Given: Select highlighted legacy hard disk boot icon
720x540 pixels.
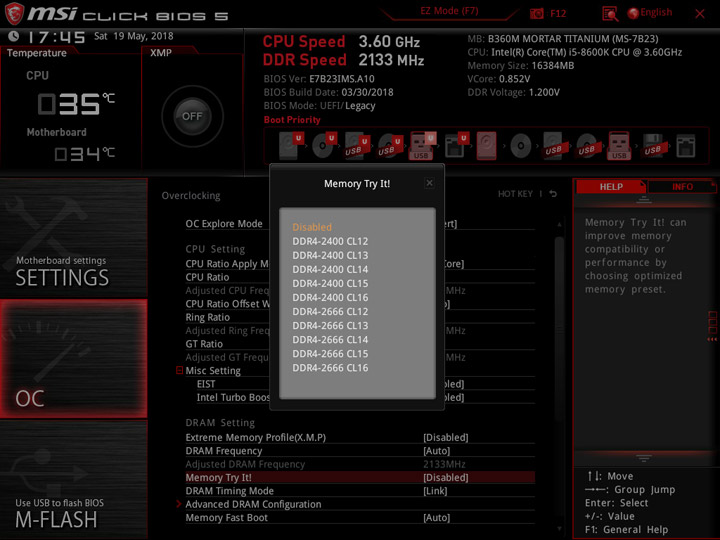Looking at the screenshot, I should [x=487, y=146].
